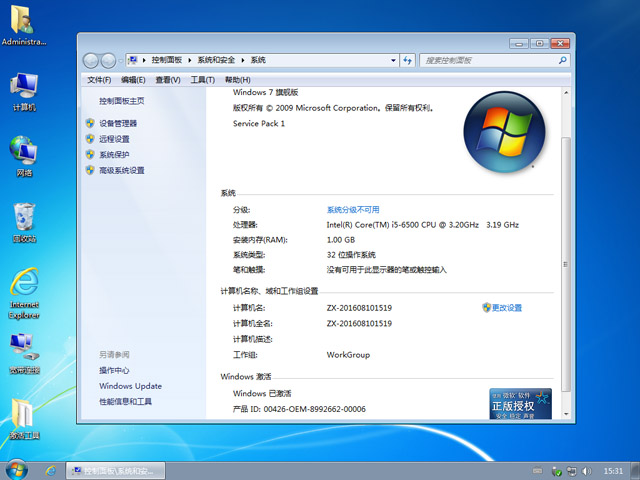
Task: Open Windows Update from the sidebar
Action: point(130,386)
